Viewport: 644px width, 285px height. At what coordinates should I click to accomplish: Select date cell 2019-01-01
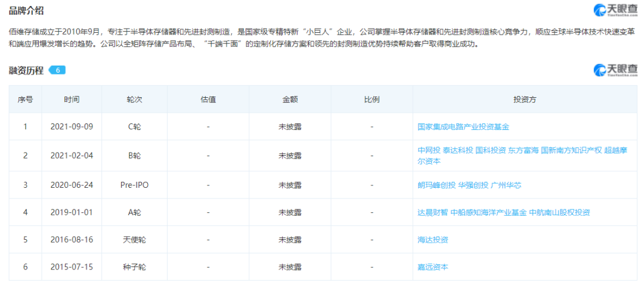72,212
